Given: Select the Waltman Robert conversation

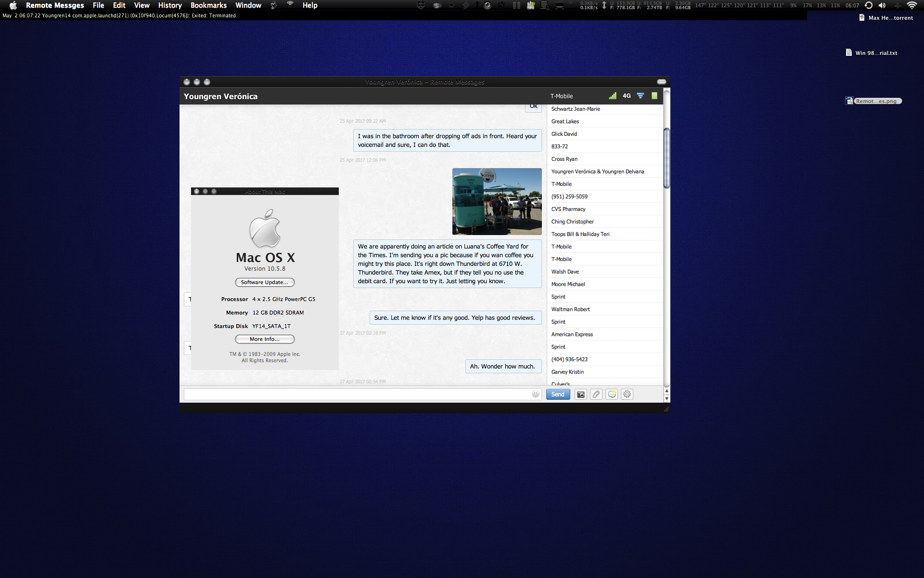Looking at the screenshot, I should [x=605, y=309].
